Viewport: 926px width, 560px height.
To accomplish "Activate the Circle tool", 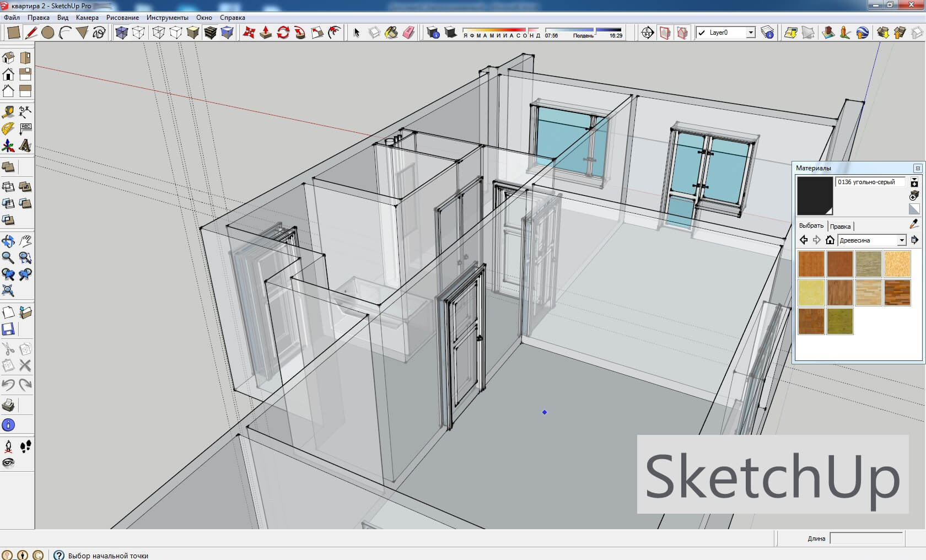I will (48, 33).
